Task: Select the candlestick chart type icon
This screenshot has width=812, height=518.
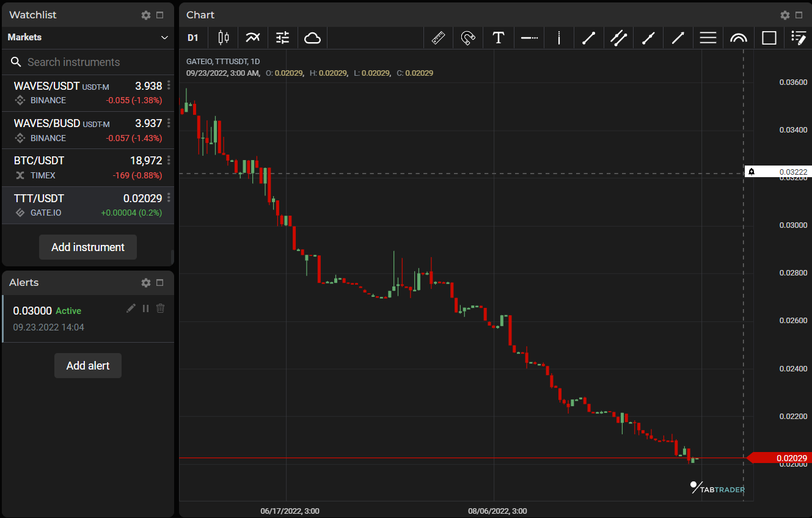Action: pyautogui.click(x=223, y=37)
